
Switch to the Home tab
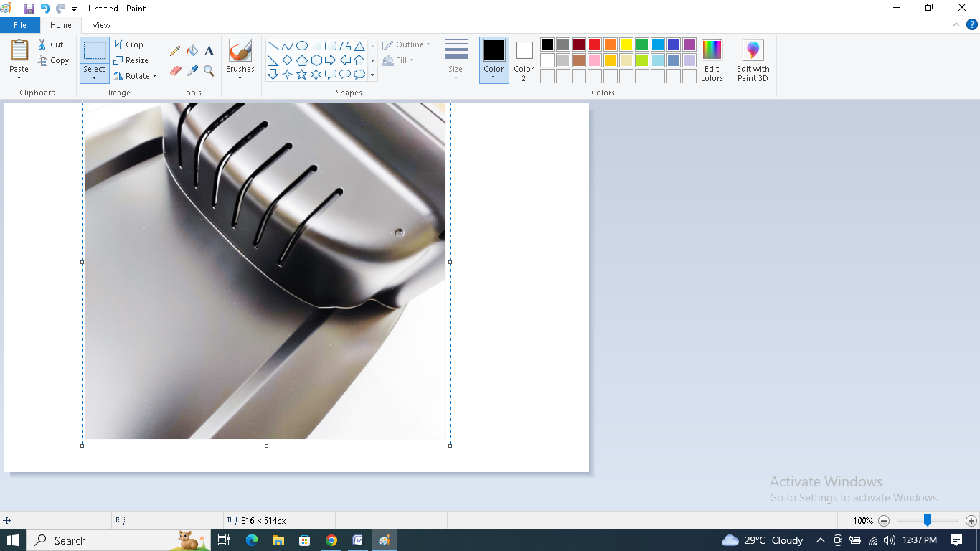61,25
